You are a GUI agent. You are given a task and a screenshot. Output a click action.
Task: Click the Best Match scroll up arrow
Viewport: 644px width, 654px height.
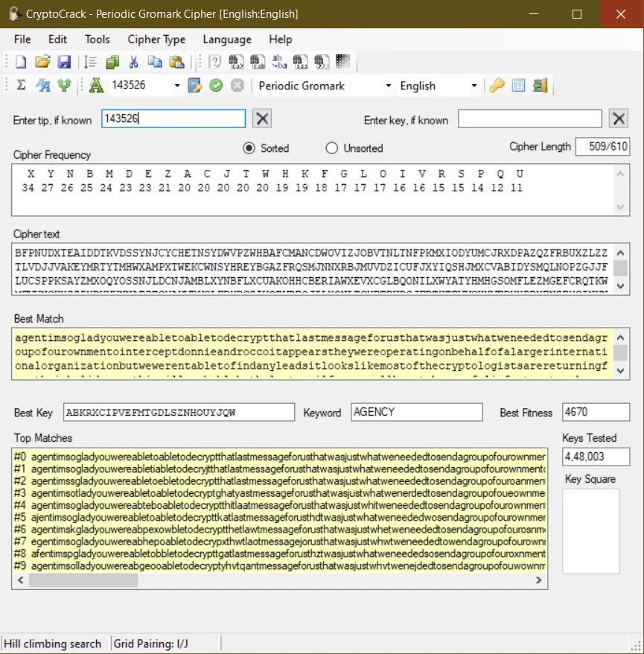coord(620,337)
